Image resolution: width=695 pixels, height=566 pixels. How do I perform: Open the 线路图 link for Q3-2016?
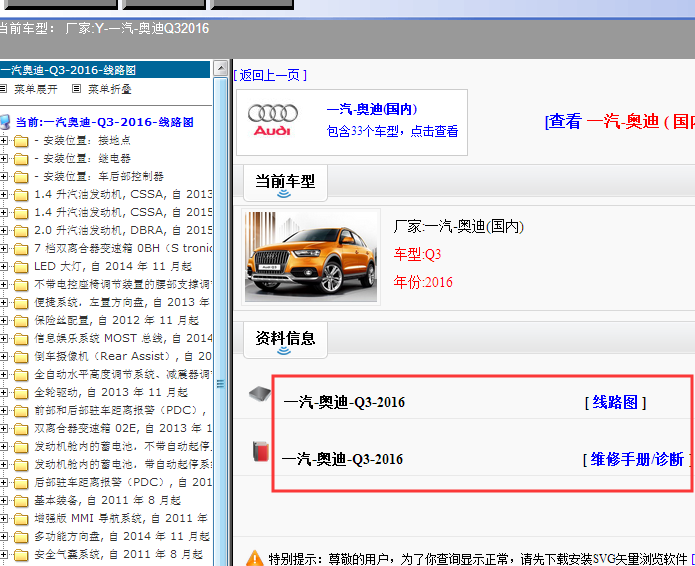(x=615, y=402)
